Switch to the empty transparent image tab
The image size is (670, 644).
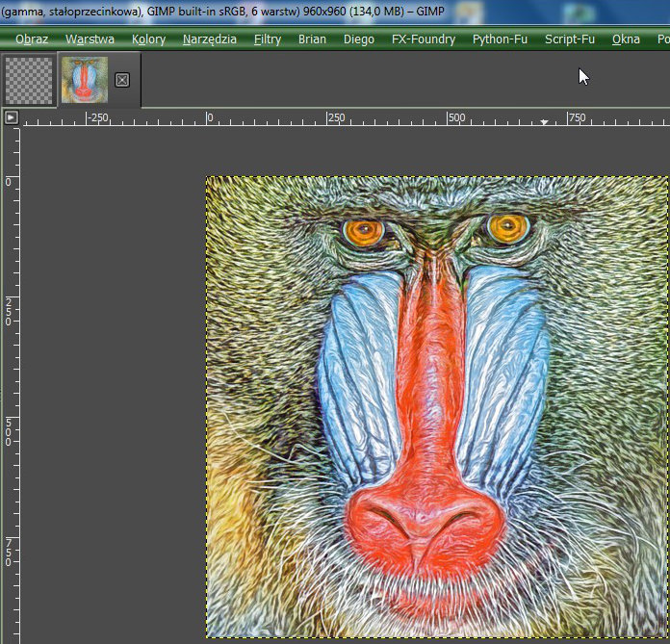tap(29, 80)
